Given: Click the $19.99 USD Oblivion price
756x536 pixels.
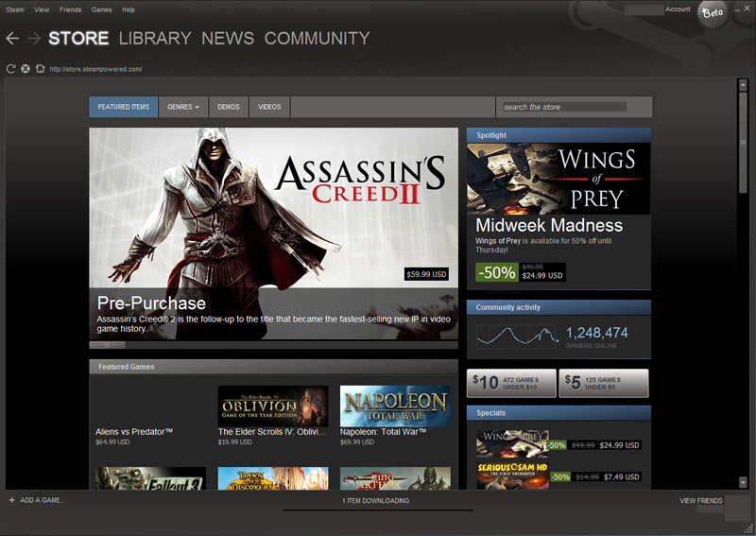Looking at the screenshot, I should click(x=234, y=441).
